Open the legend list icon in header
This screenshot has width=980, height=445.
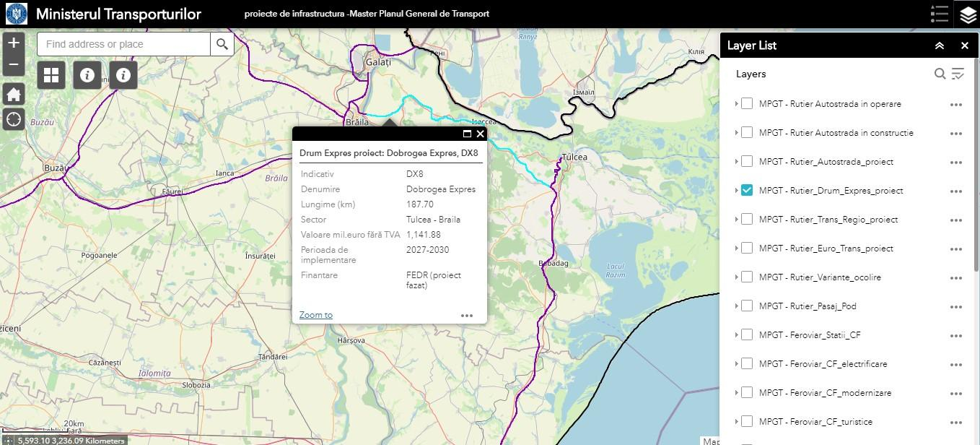pos(939,14)
